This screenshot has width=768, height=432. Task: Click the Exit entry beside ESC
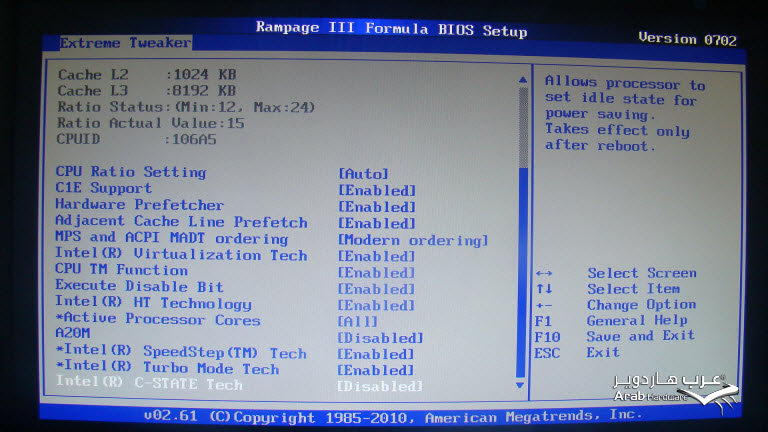(603, 352)
